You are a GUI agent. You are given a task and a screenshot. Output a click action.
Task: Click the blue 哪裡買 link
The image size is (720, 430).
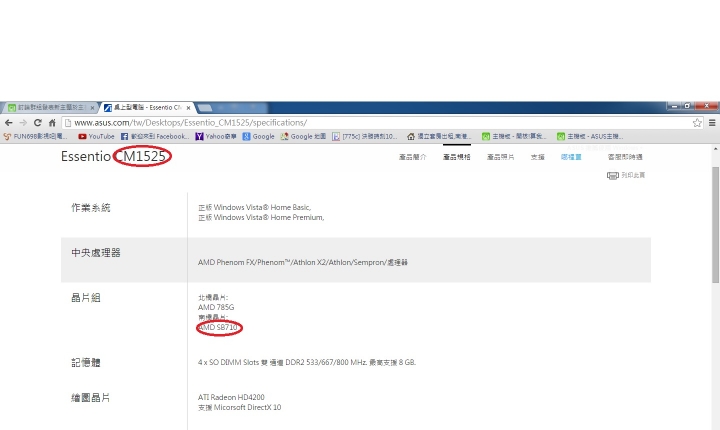571,157
